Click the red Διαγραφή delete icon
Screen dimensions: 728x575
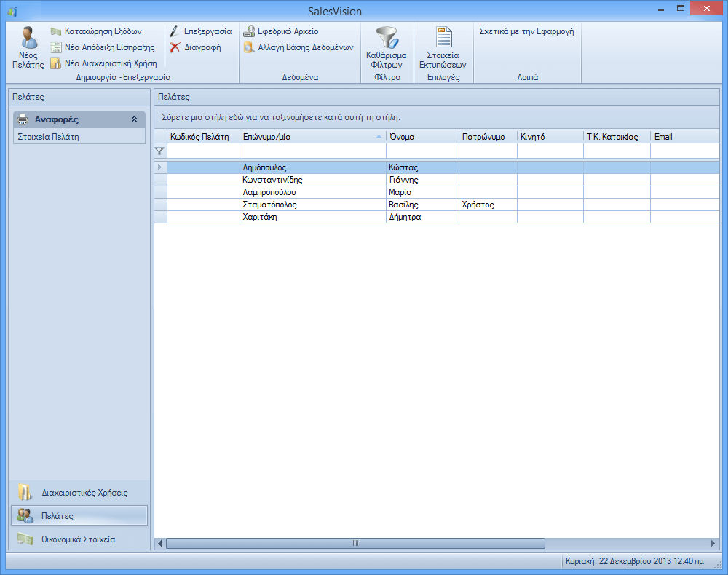pos(175,48)
